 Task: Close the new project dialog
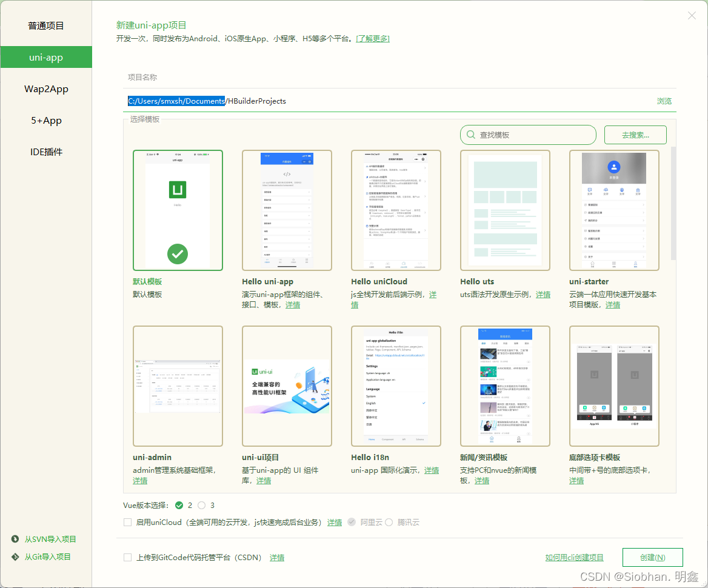tap(692, 16)
